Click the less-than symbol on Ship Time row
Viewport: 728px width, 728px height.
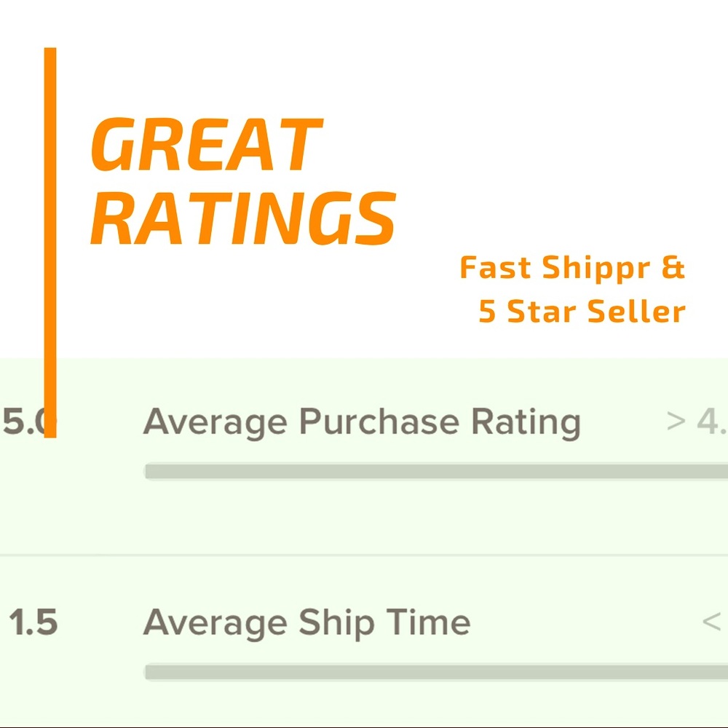click(711, 622)
